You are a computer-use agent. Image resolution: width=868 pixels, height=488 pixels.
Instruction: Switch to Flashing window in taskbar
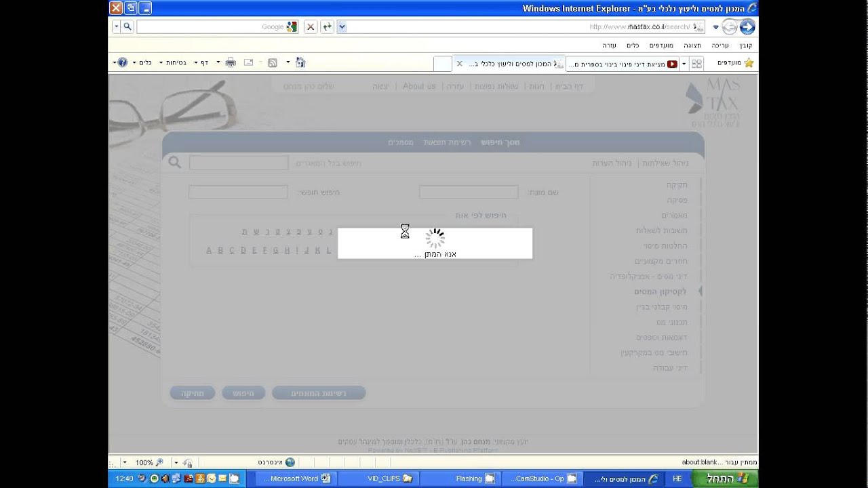pos(461,479)
